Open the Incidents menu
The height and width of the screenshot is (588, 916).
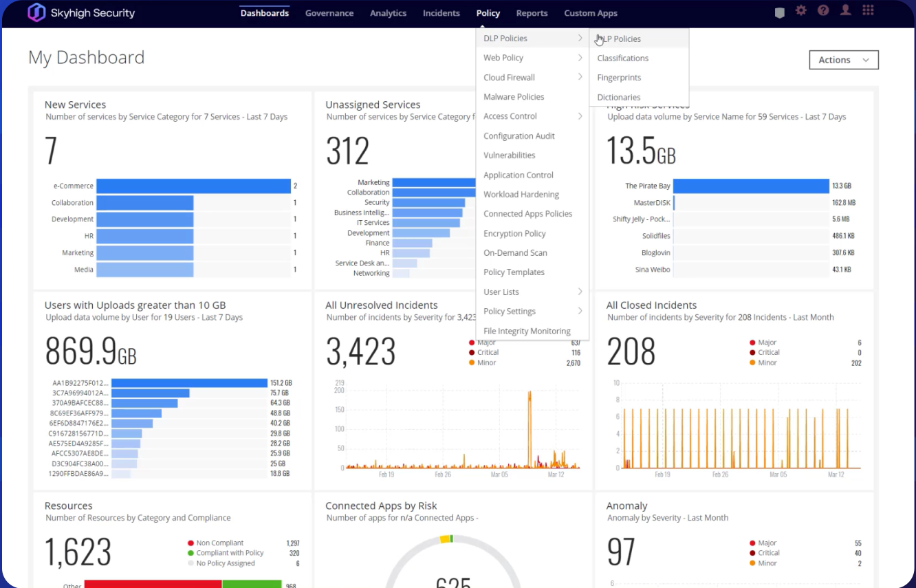pos(441,12)
